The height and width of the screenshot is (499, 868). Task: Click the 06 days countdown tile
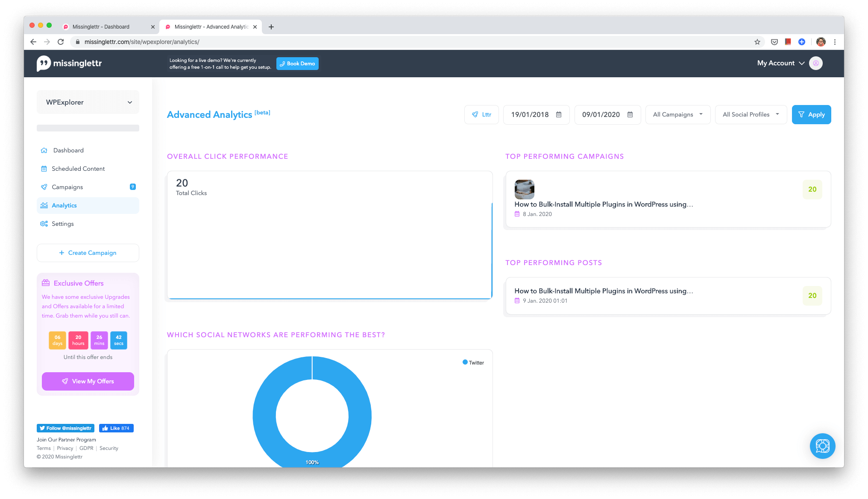(57, 340)
